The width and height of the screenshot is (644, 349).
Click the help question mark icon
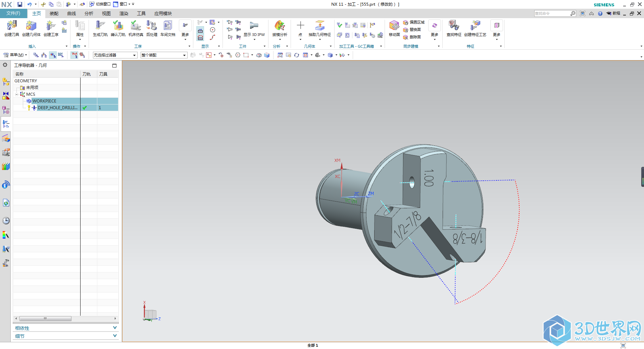pyautogui.click(x=600, y=13)
